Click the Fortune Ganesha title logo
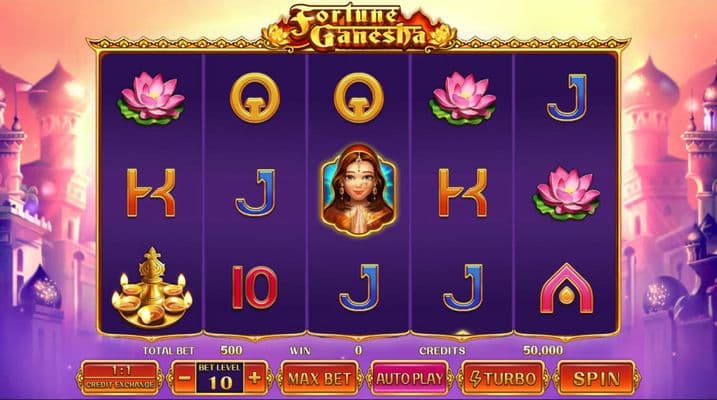Screen dimensions: 717x400 pyautogui.click(x=359, y=27)
